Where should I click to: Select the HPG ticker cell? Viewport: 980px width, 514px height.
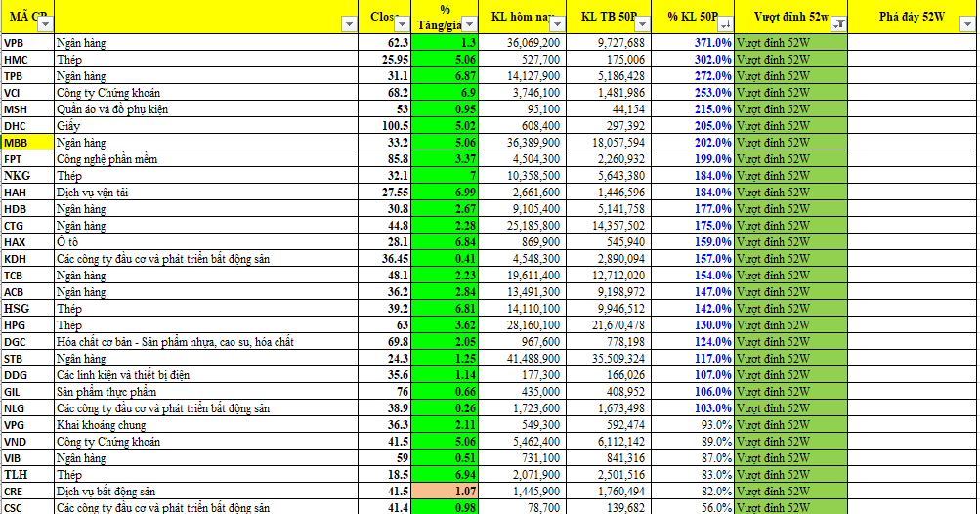[26, 325]
